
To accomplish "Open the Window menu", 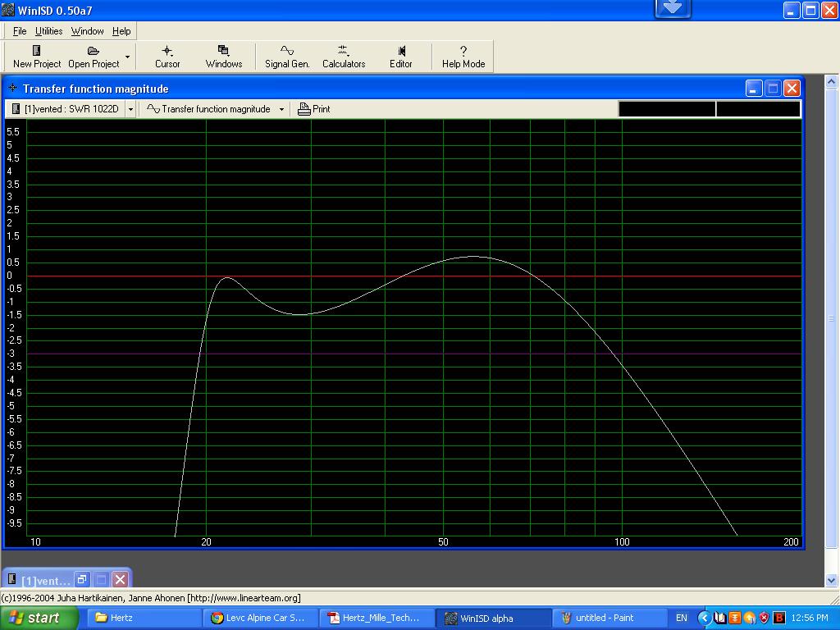I will 87,31.
